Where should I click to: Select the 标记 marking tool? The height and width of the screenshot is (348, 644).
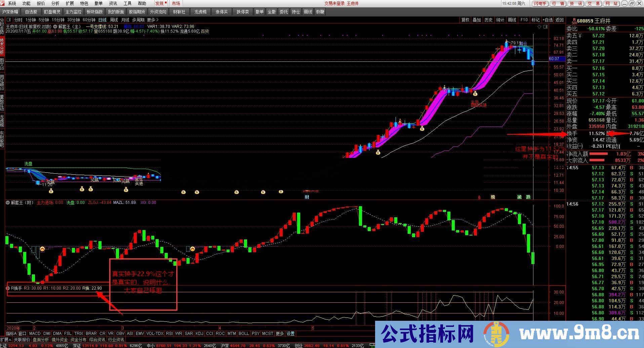point(535,20)
